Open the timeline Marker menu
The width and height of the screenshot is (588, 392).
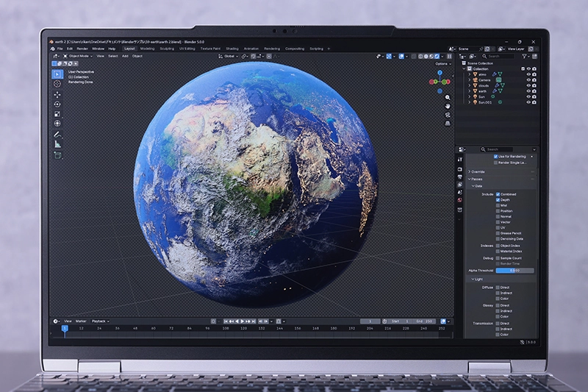pyautogui.click(x=81, y=321)
